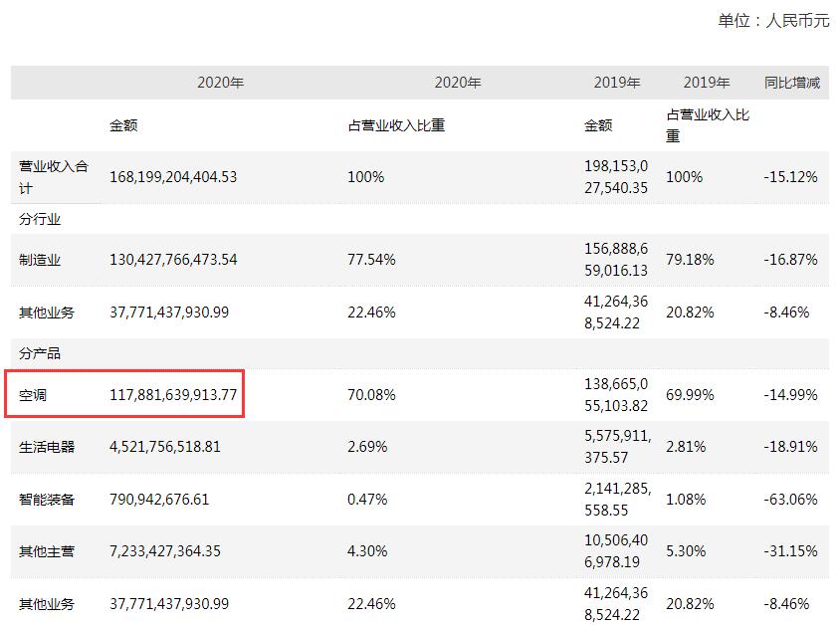
Task: Click the 单位：人民币元 unit label
Action: click(773, 20)
